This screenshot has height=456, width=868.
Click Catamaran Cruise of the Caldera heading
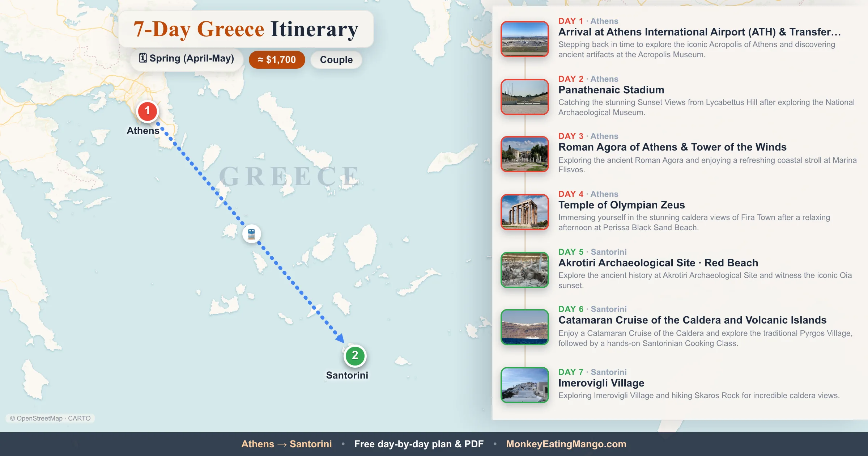coord(692,320)
